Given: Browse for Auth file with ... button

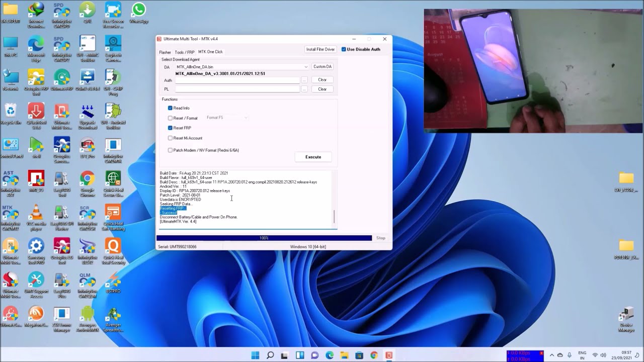Looking at the screenshot, I should (304, 80).
